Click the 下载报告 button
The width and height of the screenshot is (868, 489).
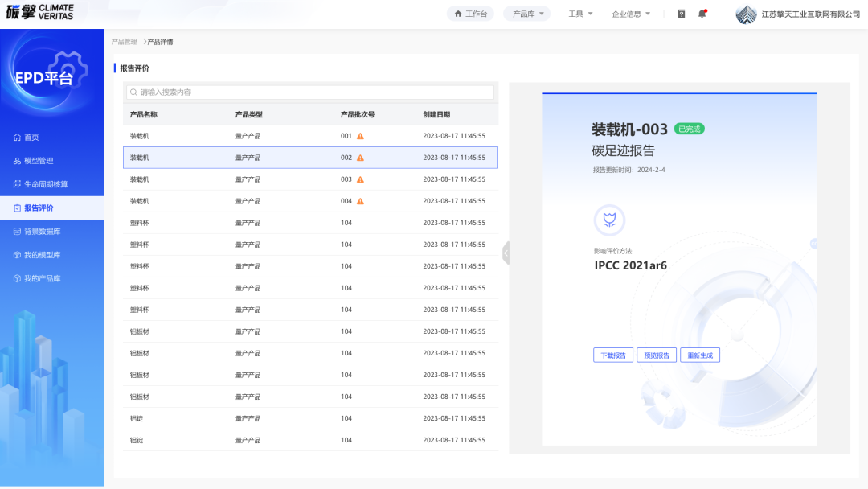[x=613, y=355]
